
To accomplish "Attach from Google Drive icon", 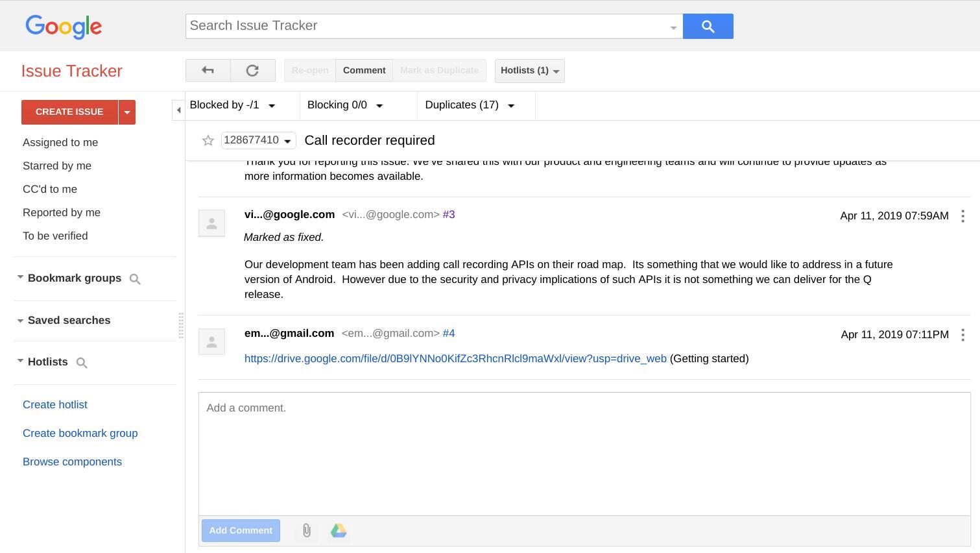I will (339, 531).
